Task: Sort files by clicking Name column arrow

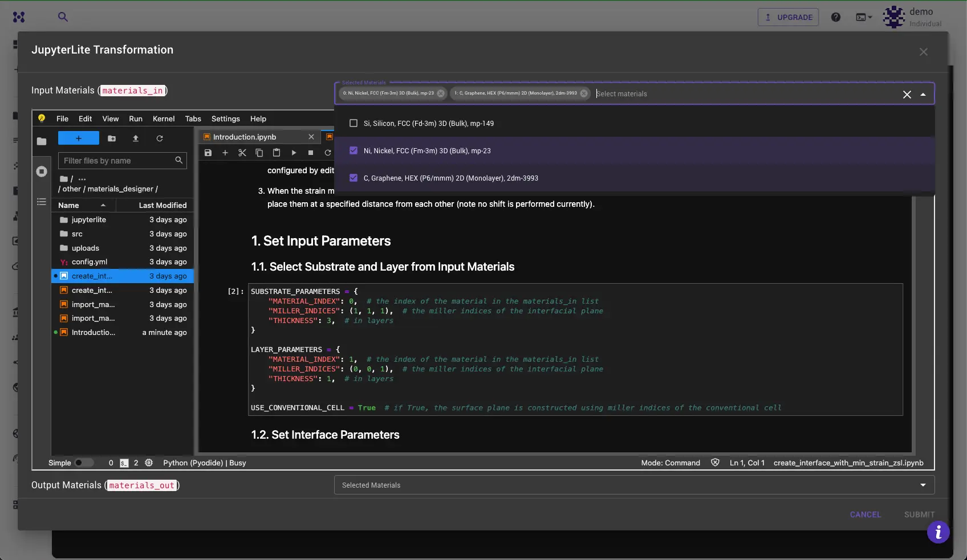Action: 104,205
